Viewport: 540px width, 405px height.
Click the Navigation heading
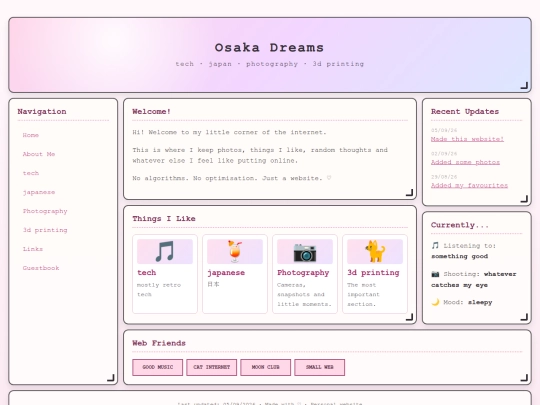click(42, 112)
